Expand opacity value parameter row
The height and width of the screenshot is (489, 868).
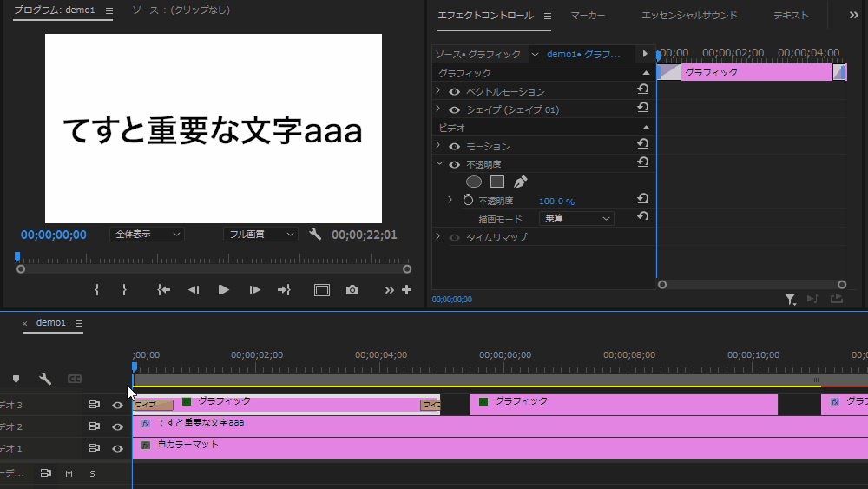[450, 200]
